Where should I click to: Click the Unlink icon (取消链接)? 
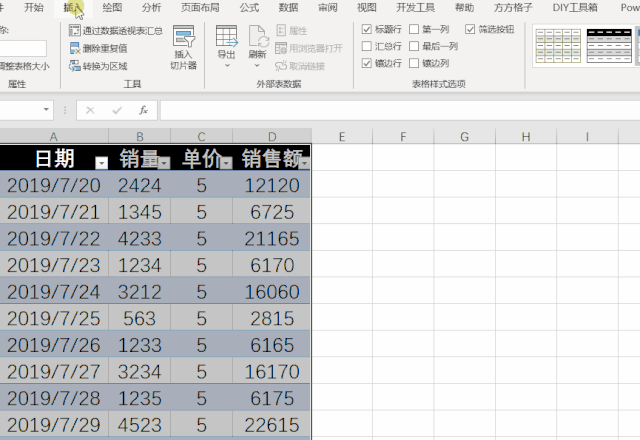point(281,66)
